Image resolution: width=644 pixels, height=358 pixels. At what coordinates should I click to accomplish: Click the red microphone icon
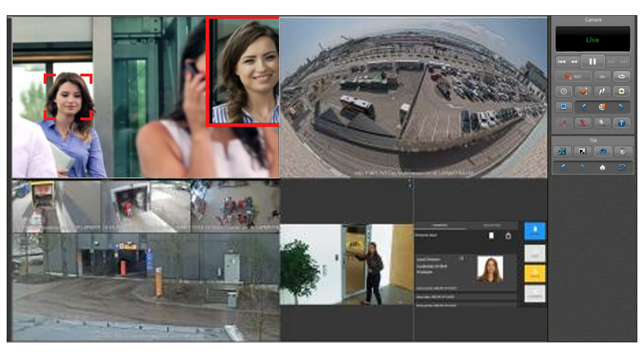(563, 123)
